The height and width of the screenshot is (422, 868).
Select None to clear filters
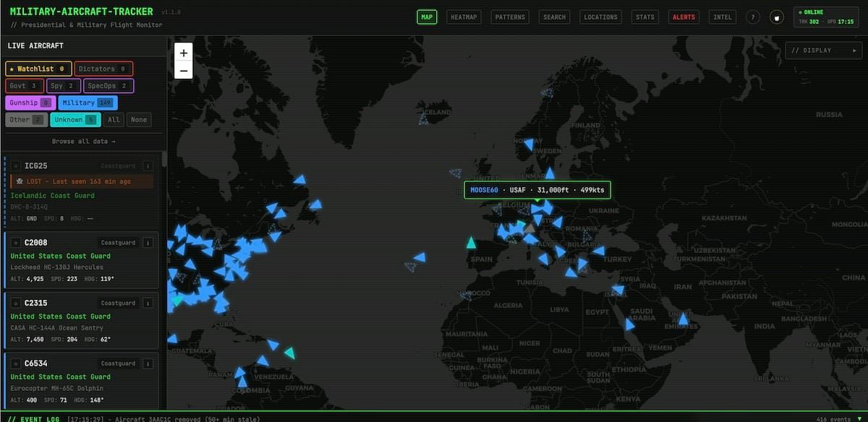[x=138, y=120]
